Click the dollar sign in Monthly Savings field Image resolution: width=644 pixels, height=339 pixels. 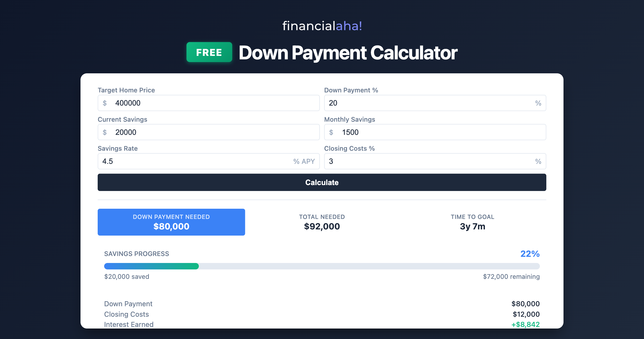point(331,132)
